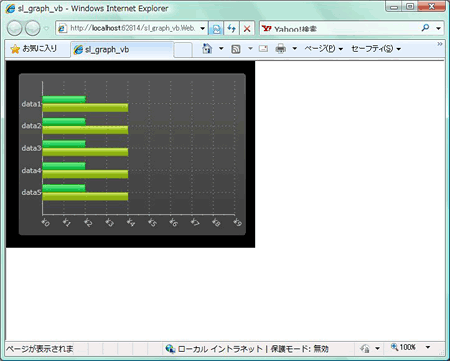Click the RSS feeds icon
Image resolution: width=450 pixels, height=361 pixels.
coord(236,49)
